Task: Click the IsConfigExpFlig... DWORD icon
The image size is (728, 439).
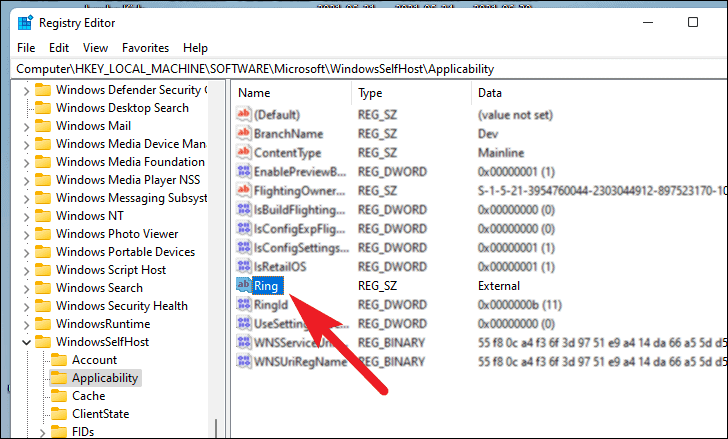Action: coord(243,228)
